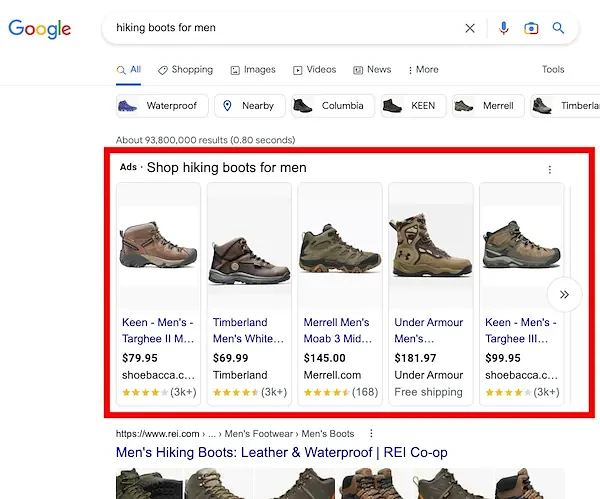Open Keen Men's Targhee II link
This screenshot has width=600, height=499.
click(x=158, y=330)
